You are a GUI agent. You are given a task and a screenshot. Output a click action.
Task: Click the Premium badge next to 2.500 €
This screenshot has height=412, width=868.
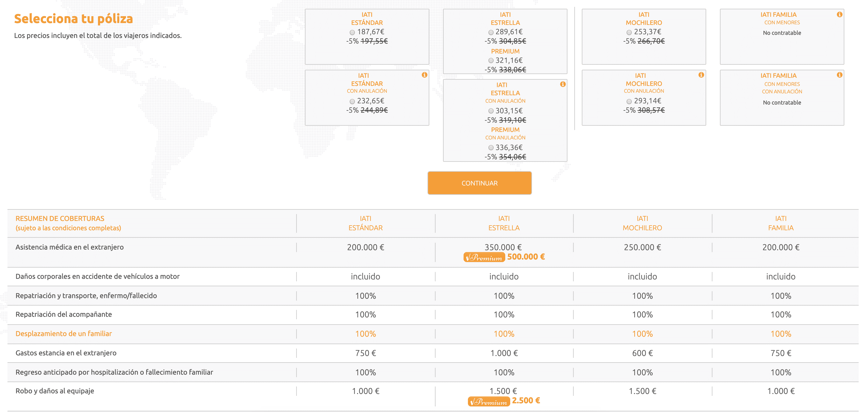tap(488, 401)
